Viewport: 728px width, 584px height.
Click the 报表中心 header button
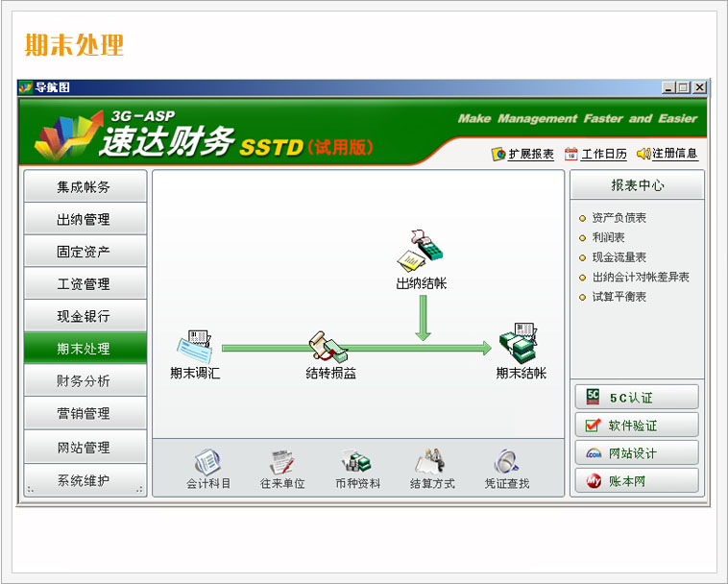[x=637, y=185]
